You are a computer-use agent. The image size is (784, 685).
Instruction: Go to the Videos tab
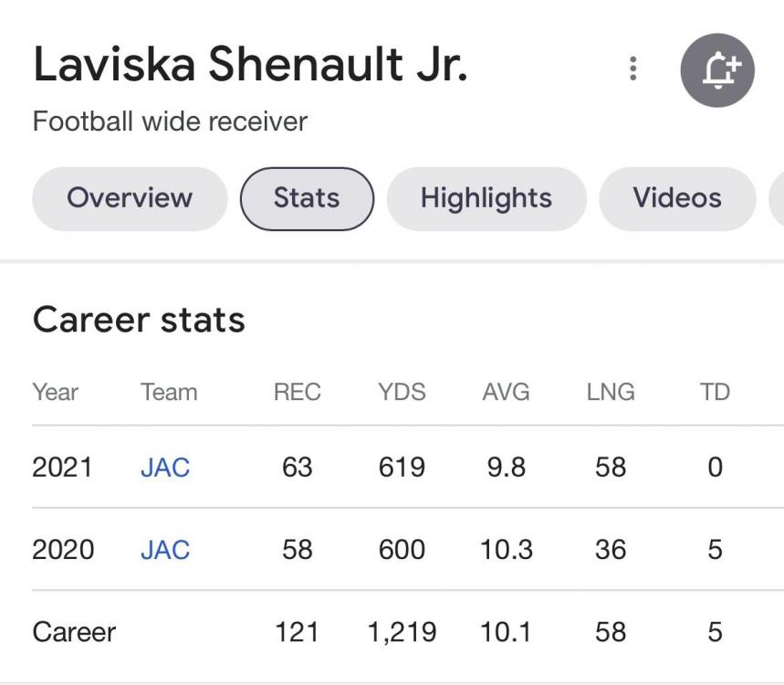point(677,198)
